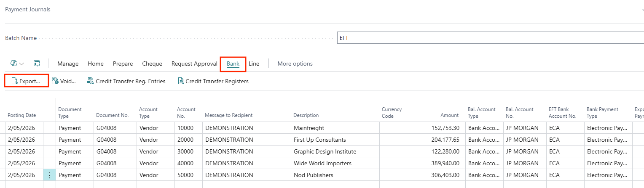Select the Prepare menu tab

tap(123, 64)
